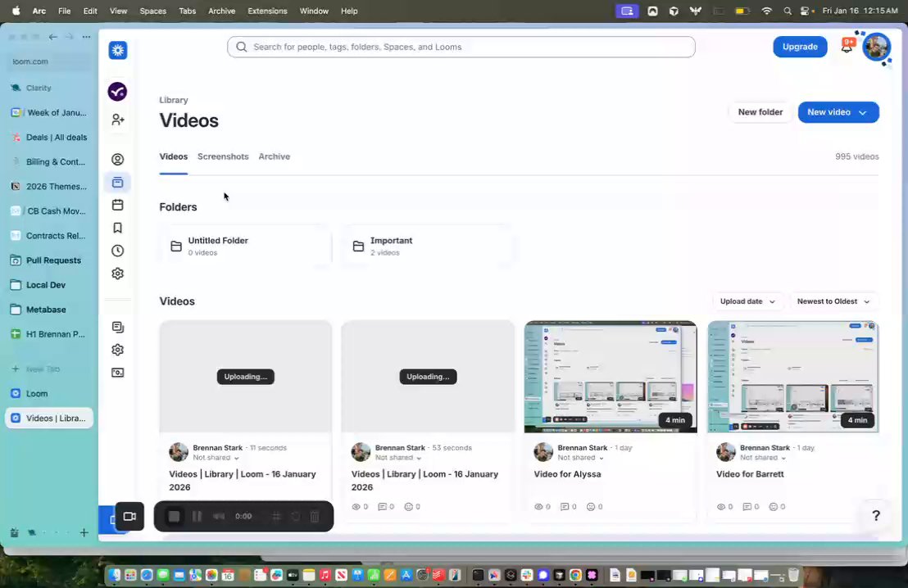The image size is (908, 588).
Task: Select the Pull Requests item in Arc sidebar
Action: click(x=49, y=260)
